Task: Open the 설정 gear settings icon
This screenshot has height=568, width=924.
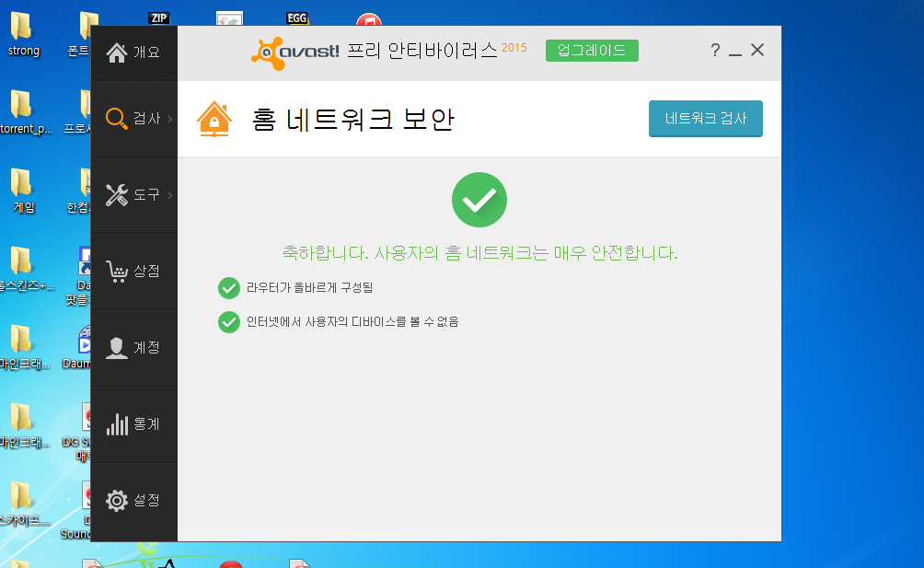Action: click(x=116, y=500)
